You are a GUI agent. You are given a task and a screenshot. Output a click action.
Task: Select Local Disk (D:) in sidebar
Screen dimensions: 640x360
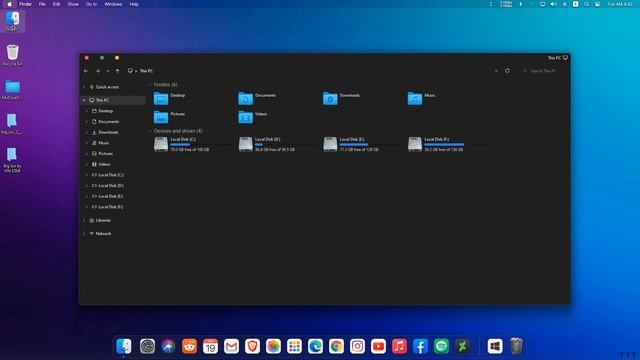[111, 186]
